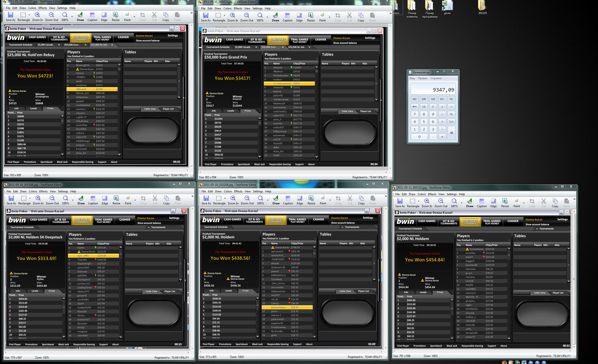This screenshot has height=364, width=598.
Task: Click 100% zoom icon in 2011-05-15_043415.jpg window
Action: (260, 17)
